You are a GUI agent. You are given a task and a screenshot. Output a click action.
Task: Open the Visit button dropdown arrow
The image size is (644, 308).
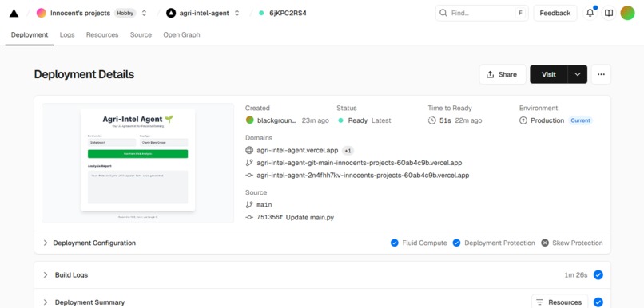click(578, 74)
